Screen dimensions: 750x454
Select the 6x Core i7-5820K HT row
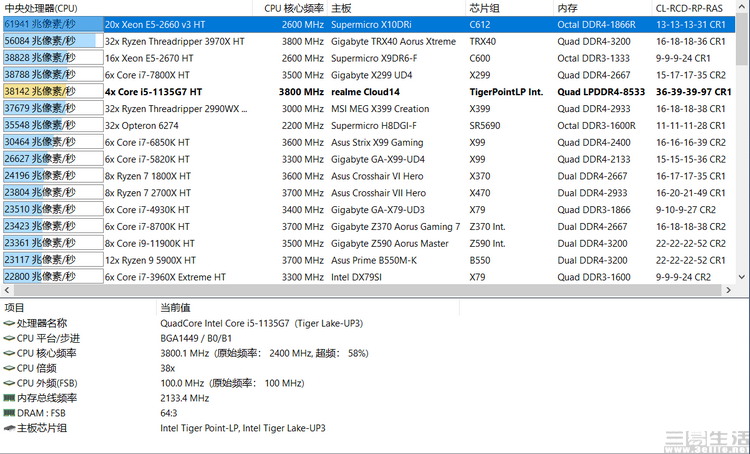click(x=369, y=159)
